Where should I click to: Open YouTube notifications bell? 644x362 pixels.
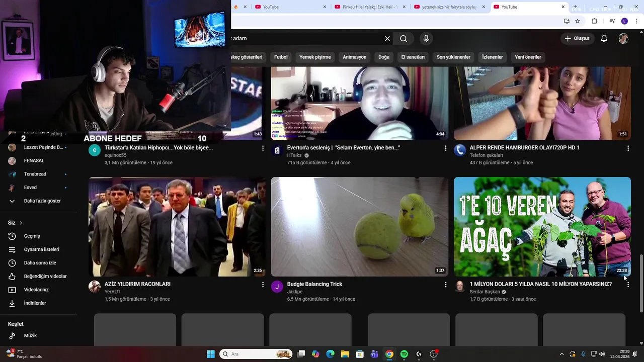click(604, 39)
